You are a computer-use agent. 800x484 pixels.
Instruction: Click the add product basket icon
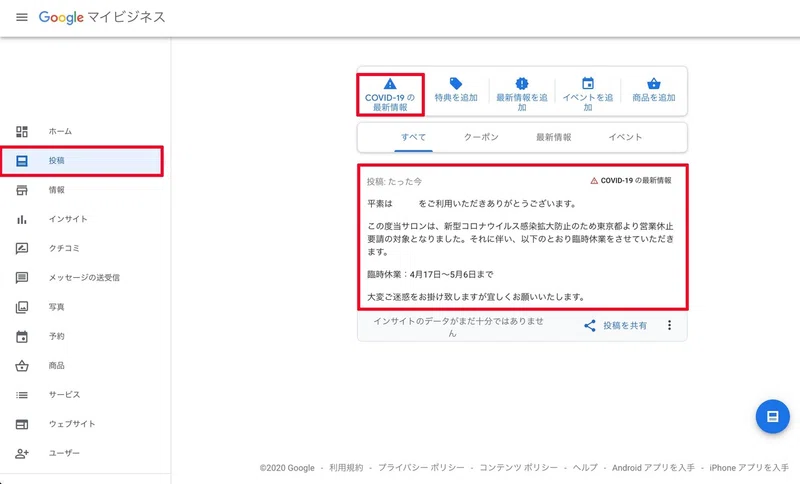654,84
